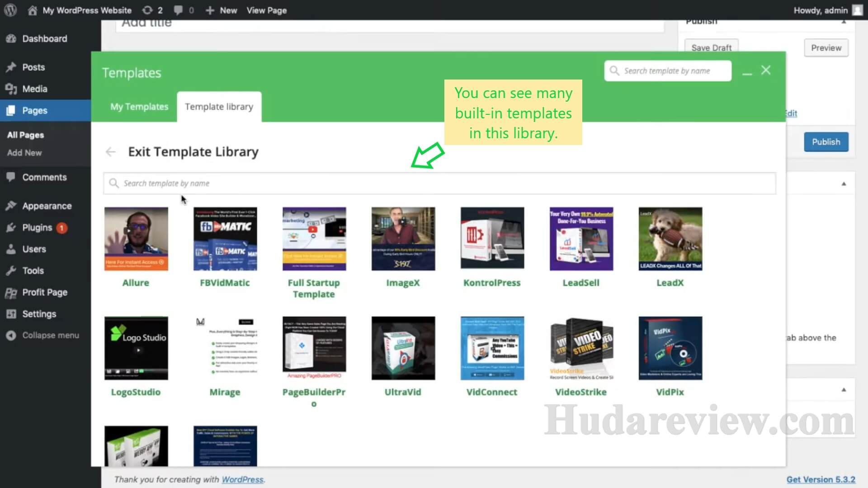The image size is (868, 488).
Task: Click the ImageX template name
Action: pos(403,283)
